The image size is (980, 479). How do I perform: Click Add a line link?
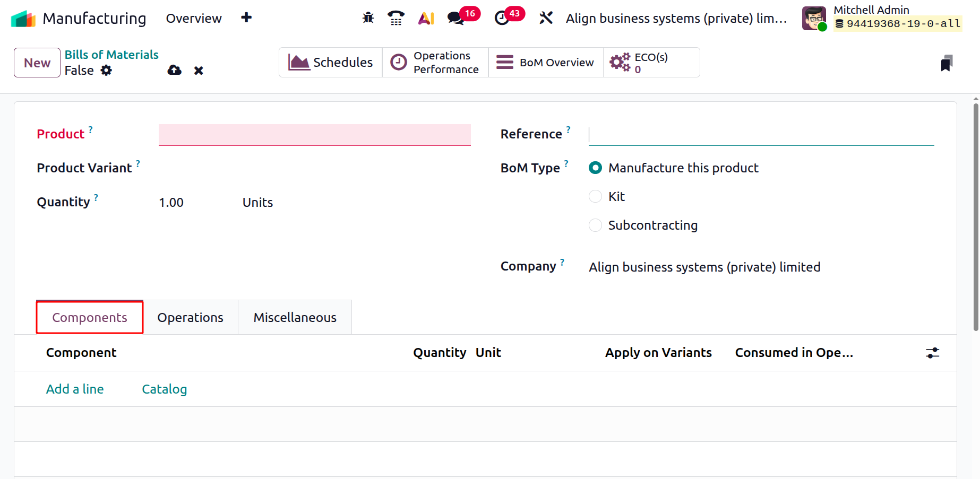click(x=75, y=389)
